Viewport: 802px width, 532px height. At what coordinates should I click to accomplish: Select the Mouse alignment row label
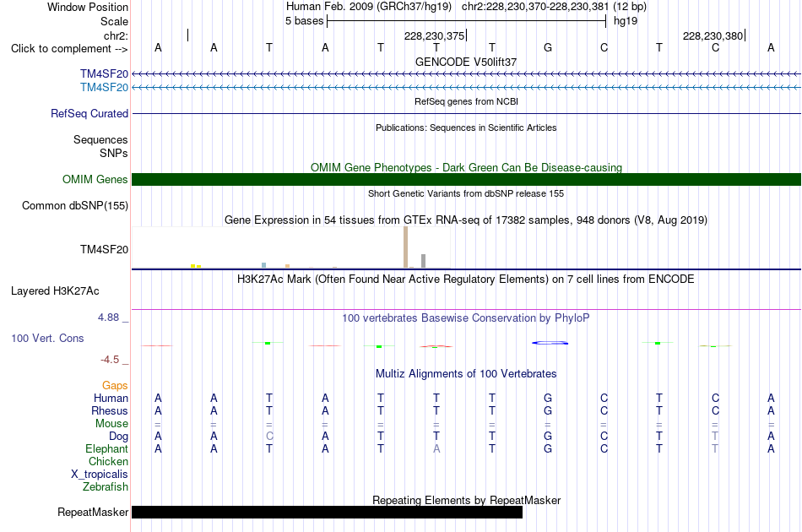tap(111, 424)
